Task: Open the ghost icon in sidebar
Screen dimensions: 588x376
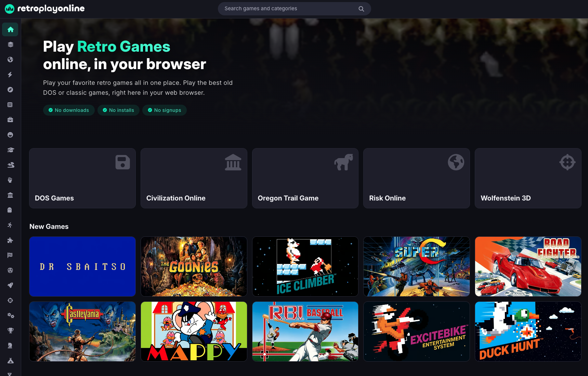Action: point(10,210)
